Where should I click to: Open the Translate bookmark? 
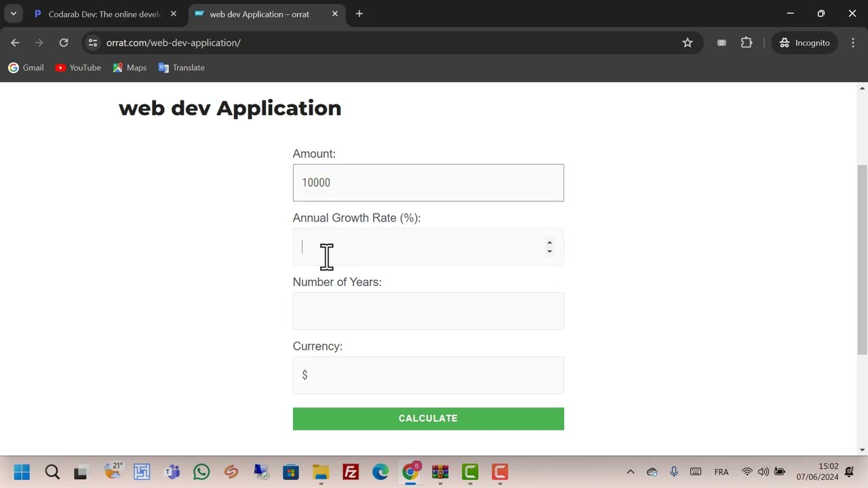(x=181, y=68)
